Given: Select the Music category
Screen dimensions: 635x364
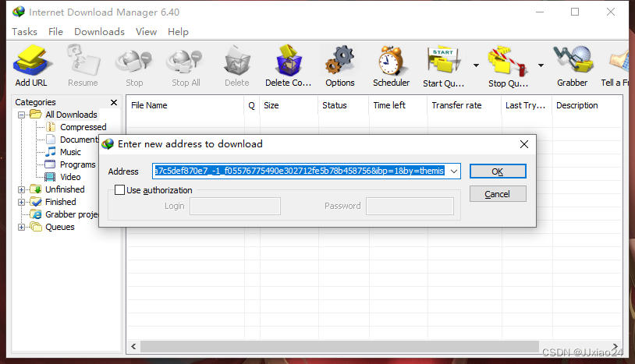Looking at the screenshot, I should coord(63,152).
